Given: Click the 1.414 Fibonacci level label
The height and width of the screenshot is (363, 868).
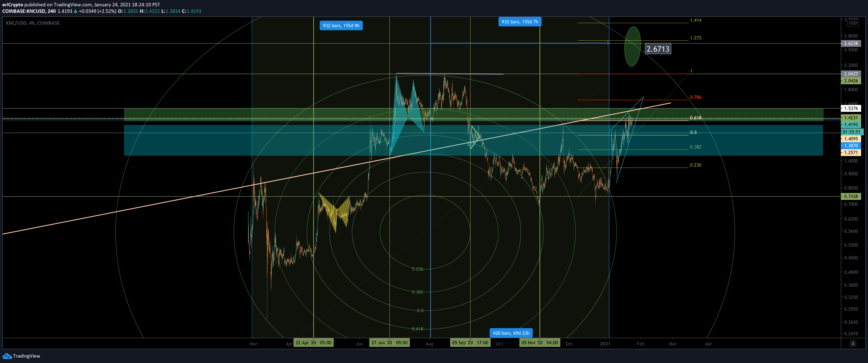Looking at the screenshot, I should click(696, 20).
